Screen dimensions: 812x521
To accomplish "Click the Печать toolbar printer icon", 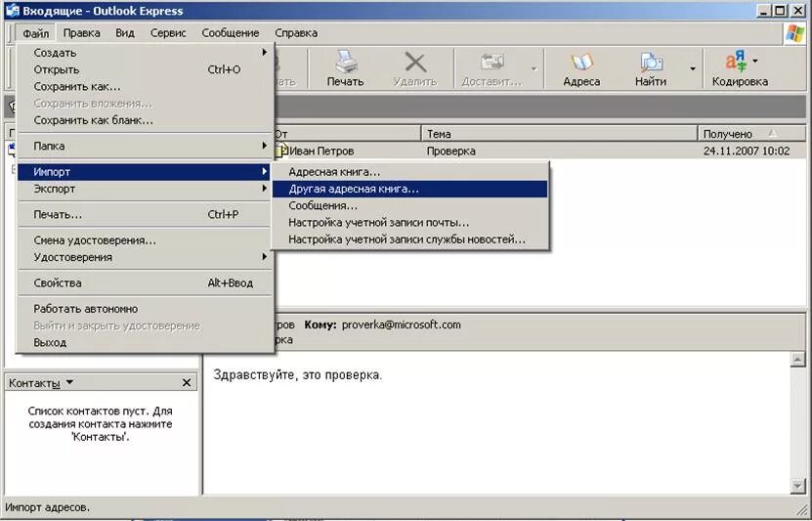I will coord(345,63).
